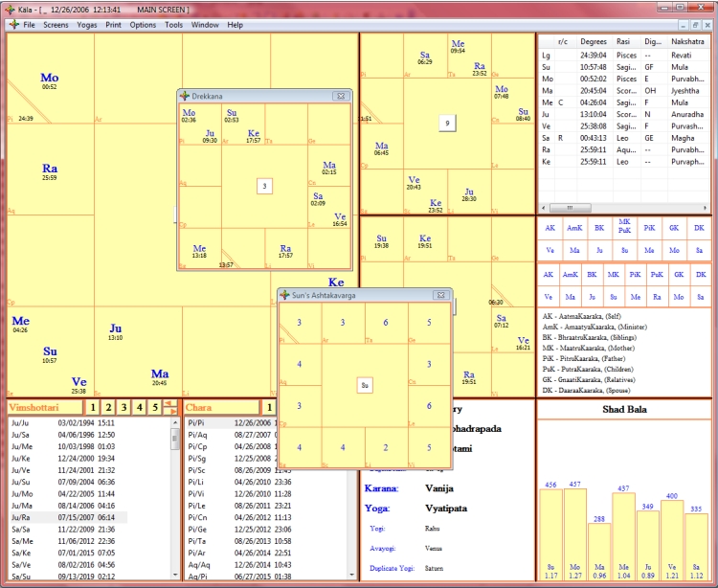Close the Sun's Ashtakavarga window
Screen dimensions: 718x588
pos(441,295)
